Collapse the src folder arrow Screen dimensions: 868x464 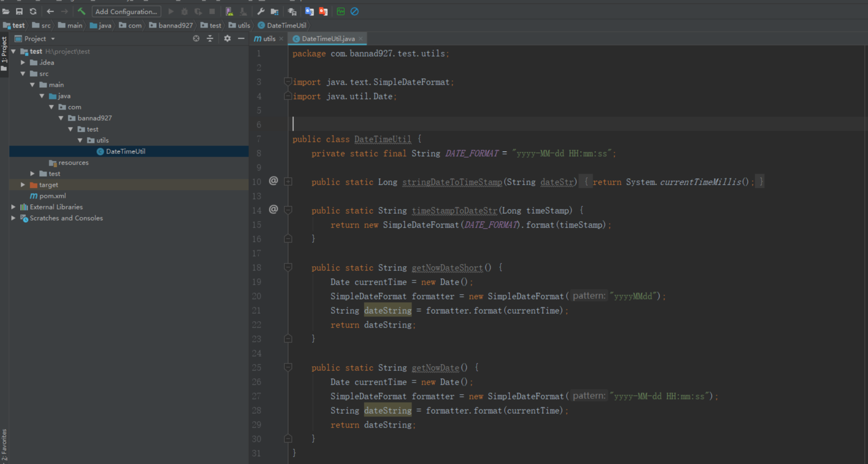[x=23, y=74]
